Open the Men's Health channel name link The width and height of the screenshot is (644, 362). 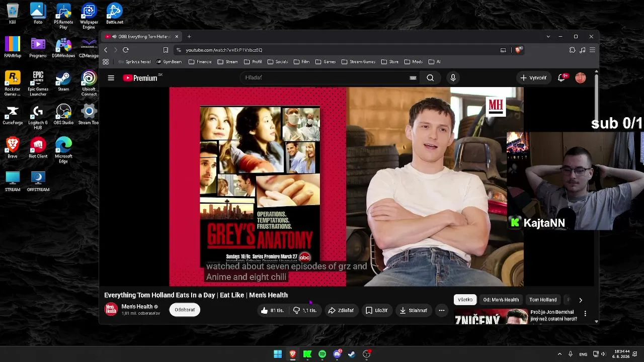(137, 307)
